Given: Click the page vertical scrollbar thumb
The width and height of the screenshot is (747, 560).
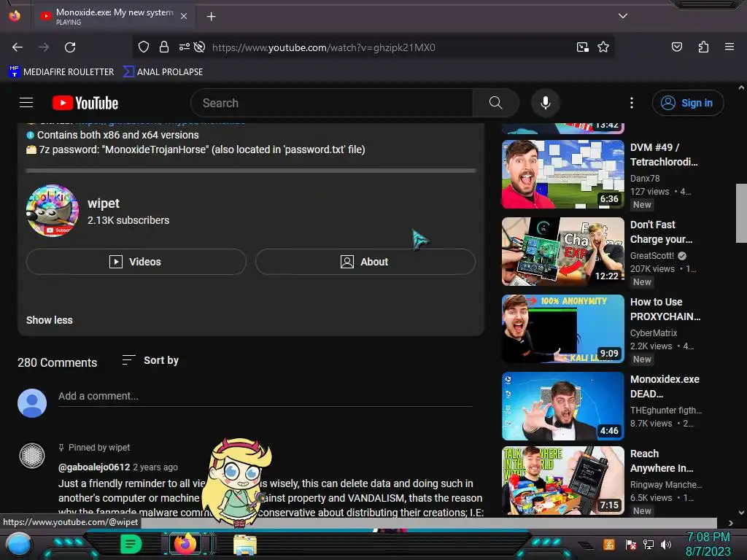Looking at the screenshot, I should click(x=741, y=213).
